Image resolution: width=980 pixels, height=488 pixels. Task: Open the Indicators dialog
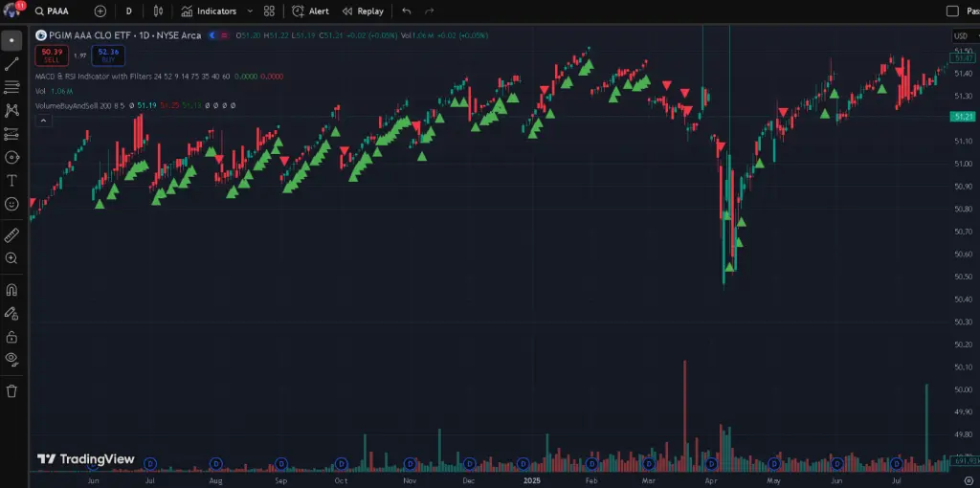coord(210,11)
